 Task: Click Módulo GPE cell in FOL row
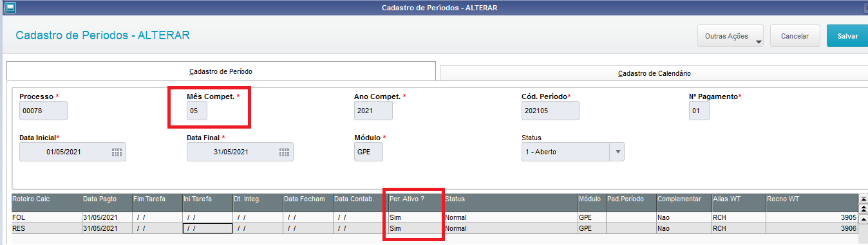592,218
